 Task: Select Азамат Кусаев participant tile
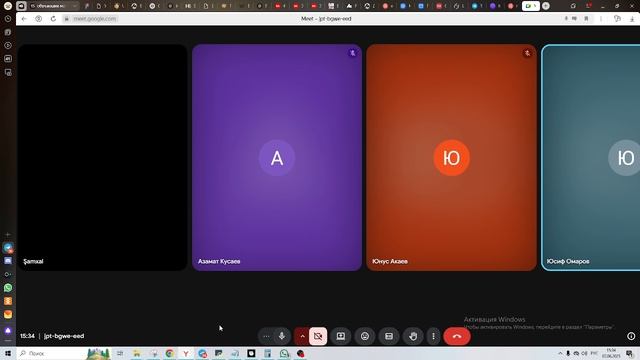[277, 158]
